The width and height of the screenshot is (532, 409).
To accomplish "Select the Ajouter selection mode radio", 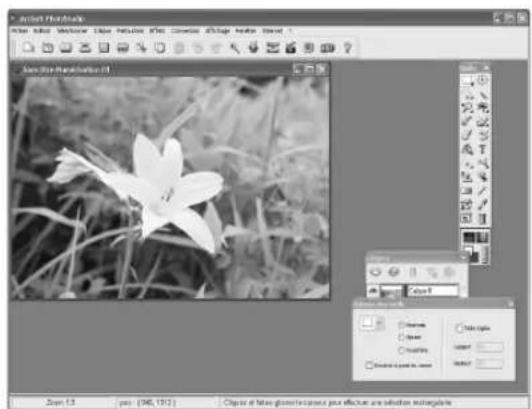I will coord(401,337).
